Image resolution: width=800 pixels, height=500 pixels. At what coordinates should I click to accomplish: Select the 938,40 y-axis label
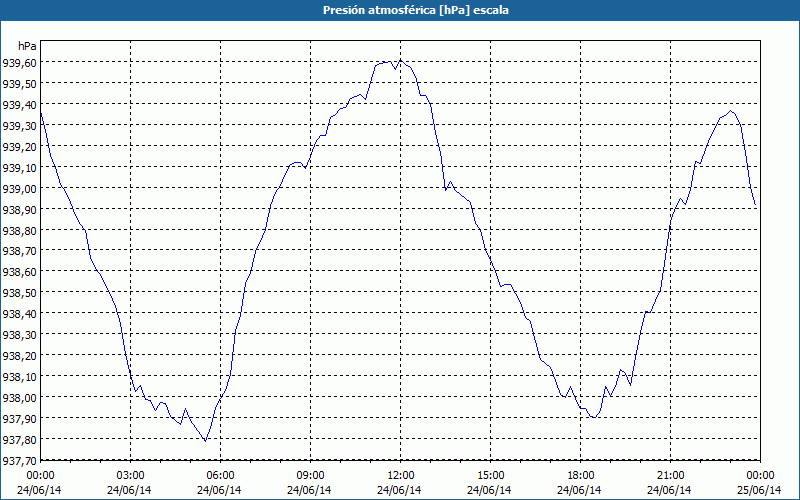tap(19, 313)
